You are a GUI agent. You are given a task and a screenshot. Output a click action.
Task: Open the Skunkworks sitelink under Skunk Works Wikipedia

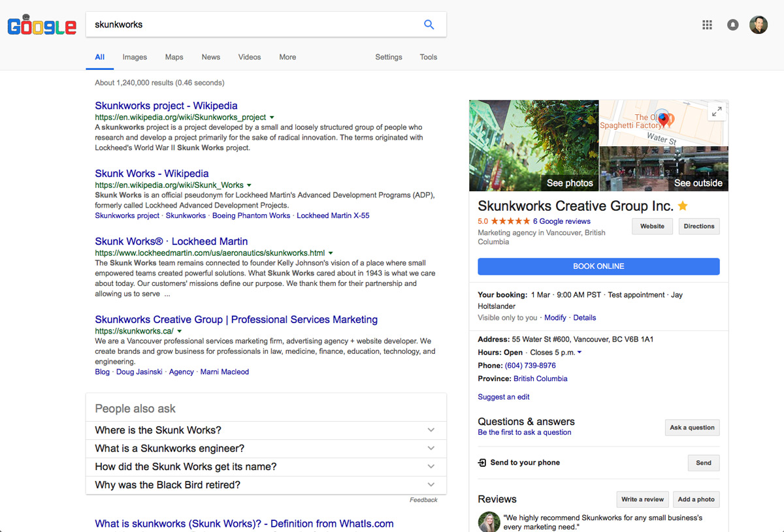(x=186, y=215)
